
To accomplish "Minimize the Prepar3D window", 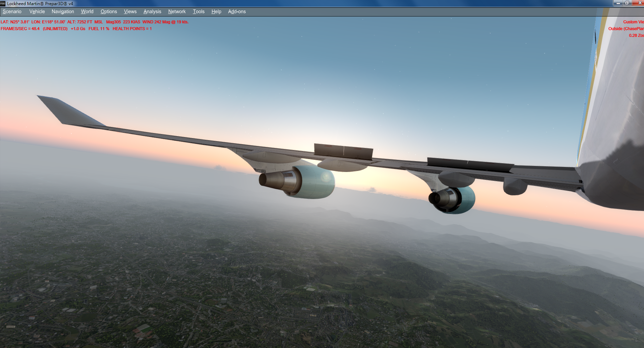I will (618, 3).
